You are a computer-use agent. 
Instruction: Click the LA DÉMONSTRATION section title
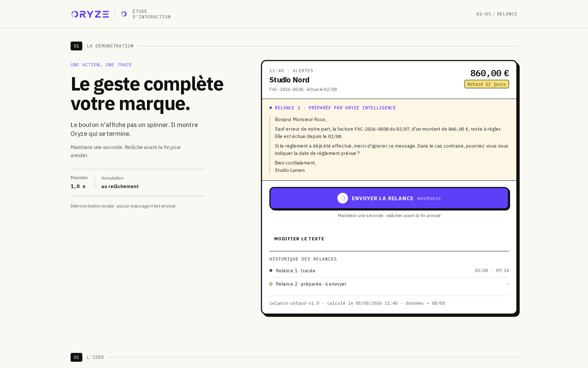tap(110, 46)
